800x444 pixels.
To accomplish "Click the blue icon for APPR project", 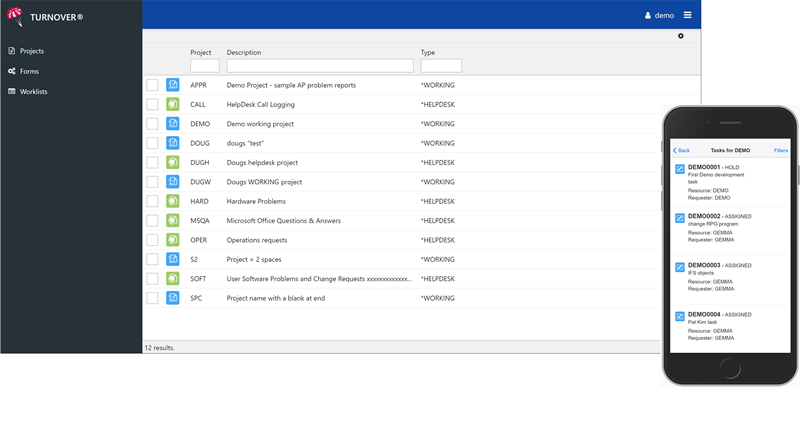I will pyautogui.click(x=172, y=85).
